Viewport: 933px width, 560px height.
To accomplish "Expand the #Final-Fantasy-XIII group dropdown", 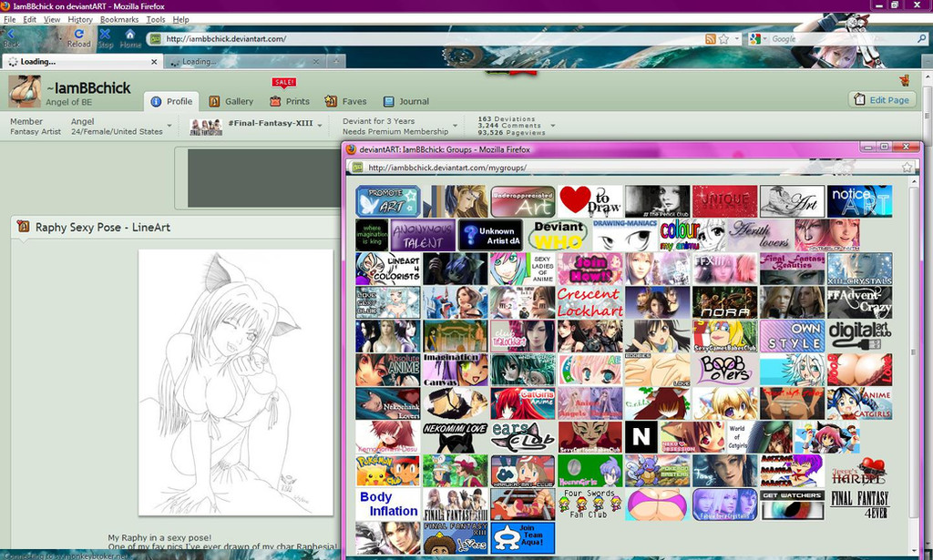I will [320, 126].
